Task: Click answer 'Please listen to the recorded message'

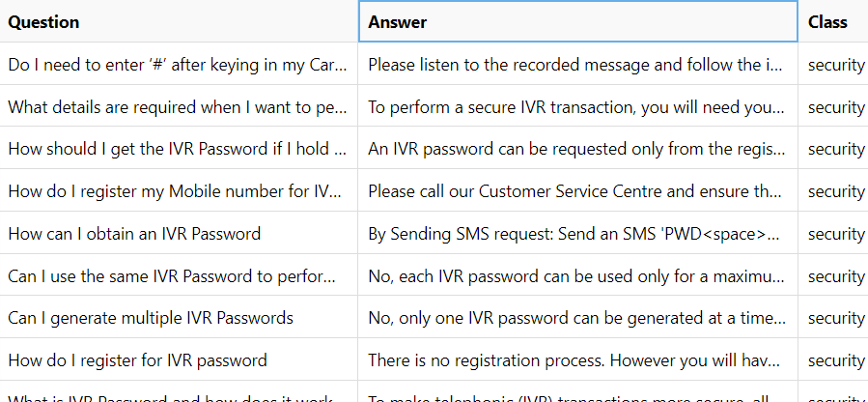Action: [578, 64]
